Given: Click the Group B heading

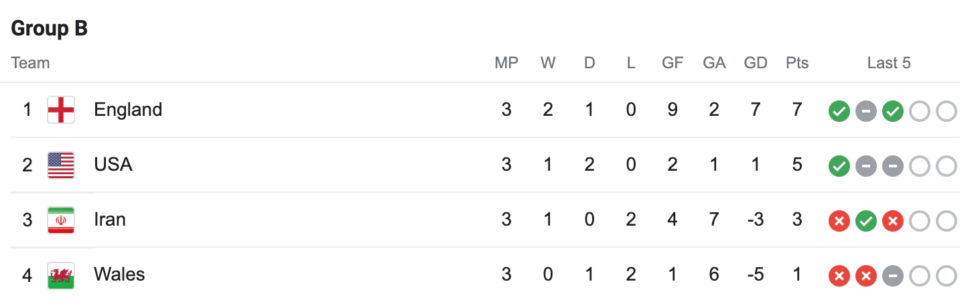Looking at the screenshot, I should (x=50, y=29).
